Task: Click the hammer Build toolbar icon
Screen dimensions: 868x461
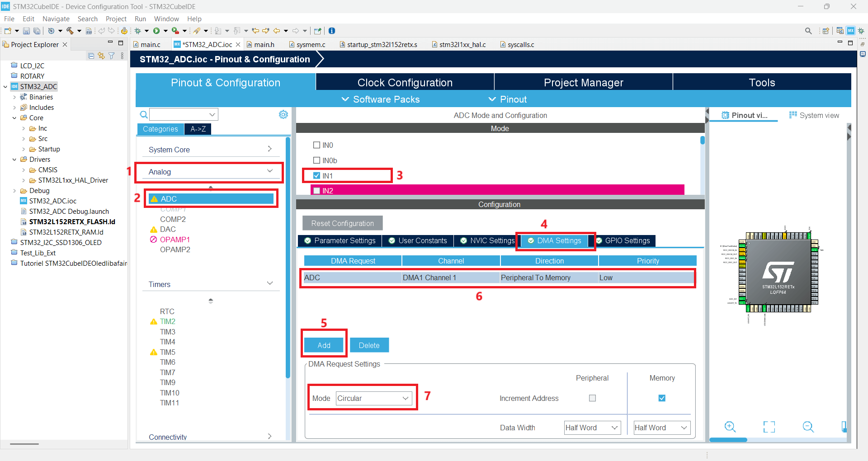Action: 70,31
